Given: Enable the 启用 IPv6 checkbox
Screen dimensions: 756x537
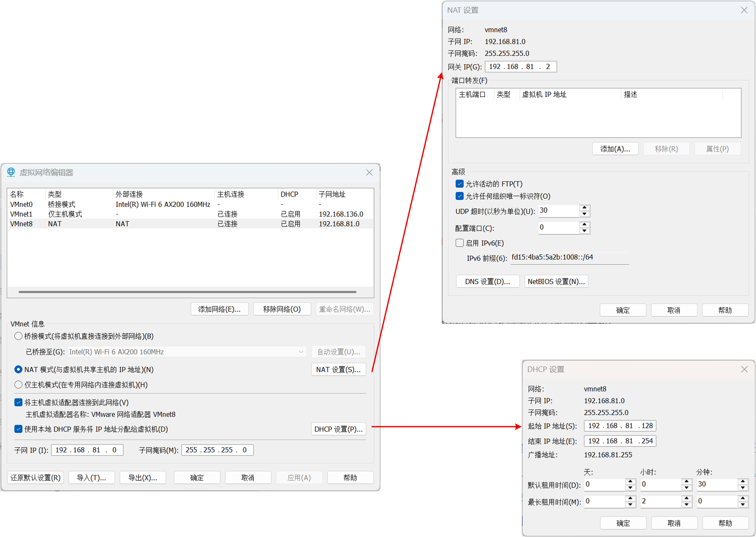Looking at the screenshot, I should [x=460, y=243].
